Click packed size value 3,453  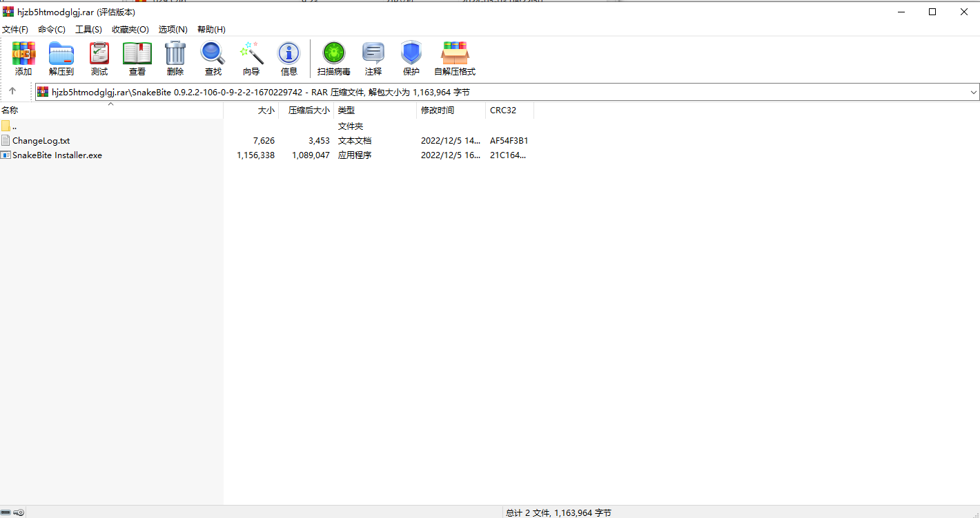[319, 140]
